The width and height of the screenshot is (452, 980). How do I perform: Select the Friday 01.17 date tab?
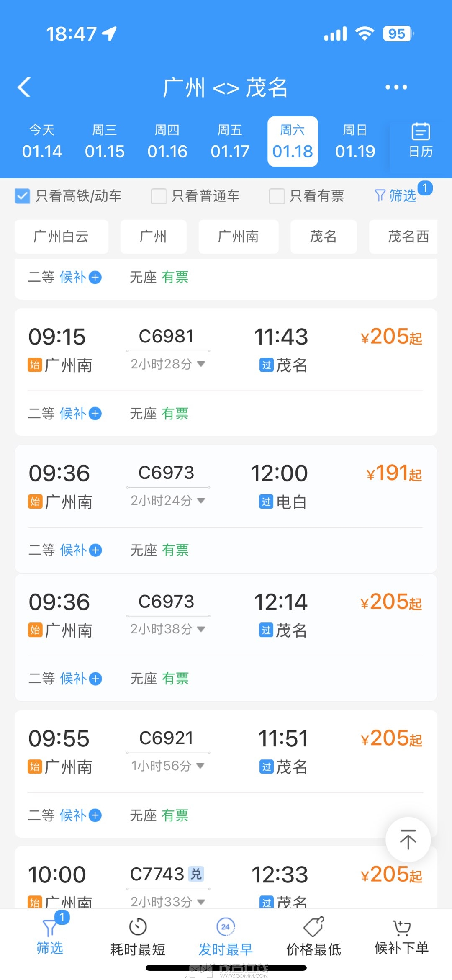[230, 141]
